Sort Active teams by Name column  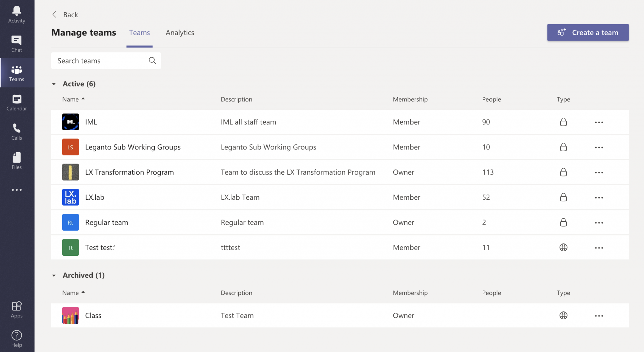[74, 99]
